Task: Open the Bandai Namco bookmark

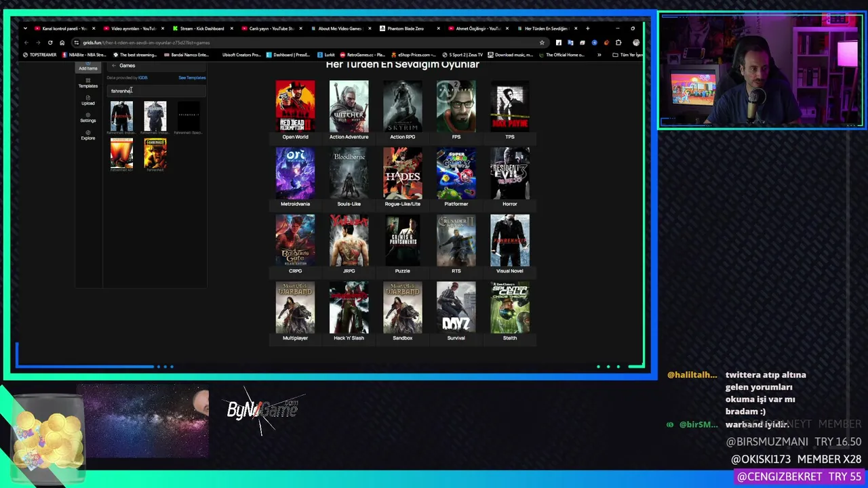Action: click(186, 55)
